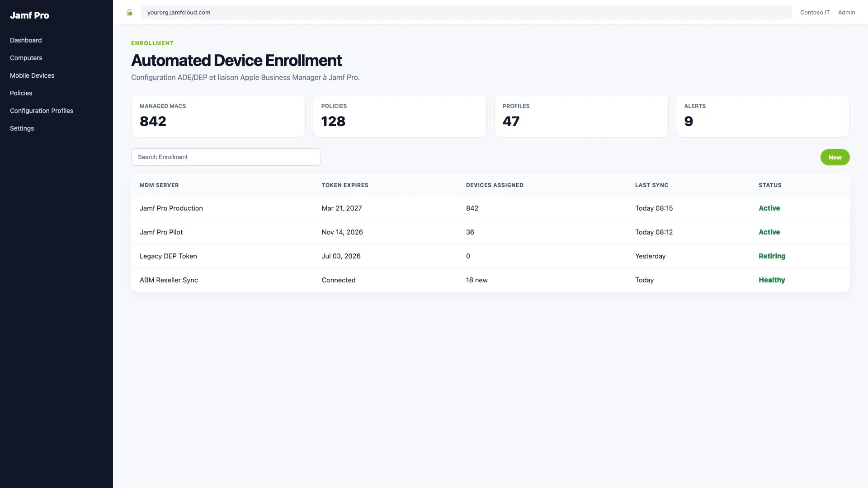Click the Jamf Pro logo text

pos(29,15)
